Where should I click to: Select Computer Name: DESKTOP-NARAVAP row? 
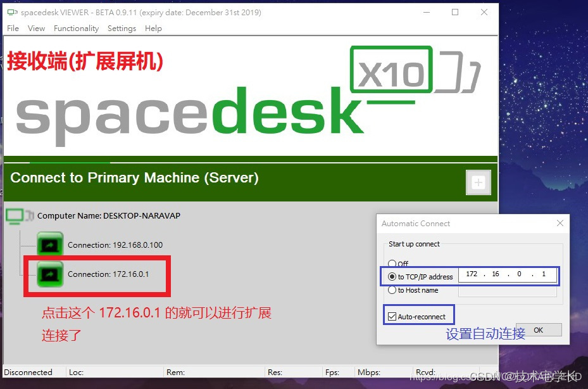coord(109,216)
